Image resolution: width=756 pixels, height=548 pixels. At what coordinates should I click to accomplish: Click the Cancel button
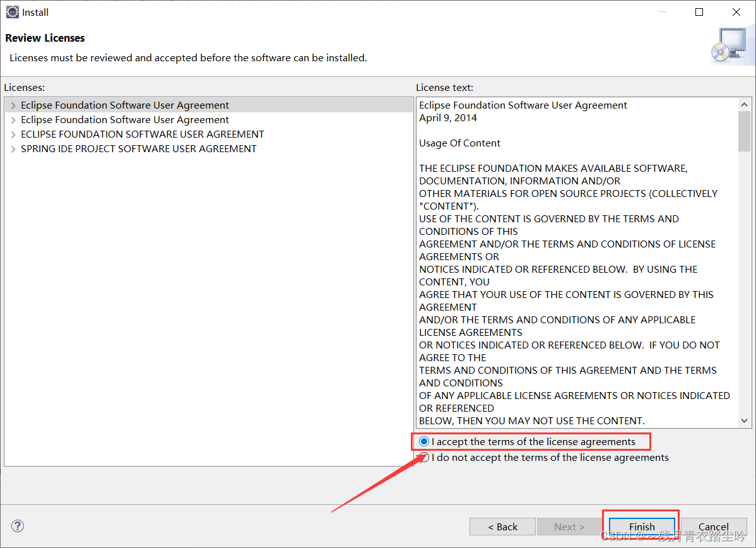(714, 527)
